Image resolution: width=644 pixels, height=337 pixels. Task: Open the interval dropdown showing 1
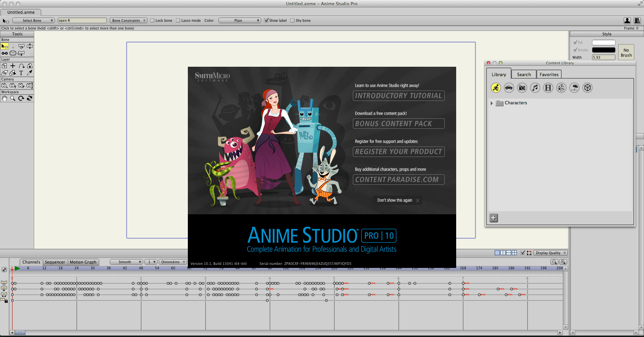coord(151,262)
